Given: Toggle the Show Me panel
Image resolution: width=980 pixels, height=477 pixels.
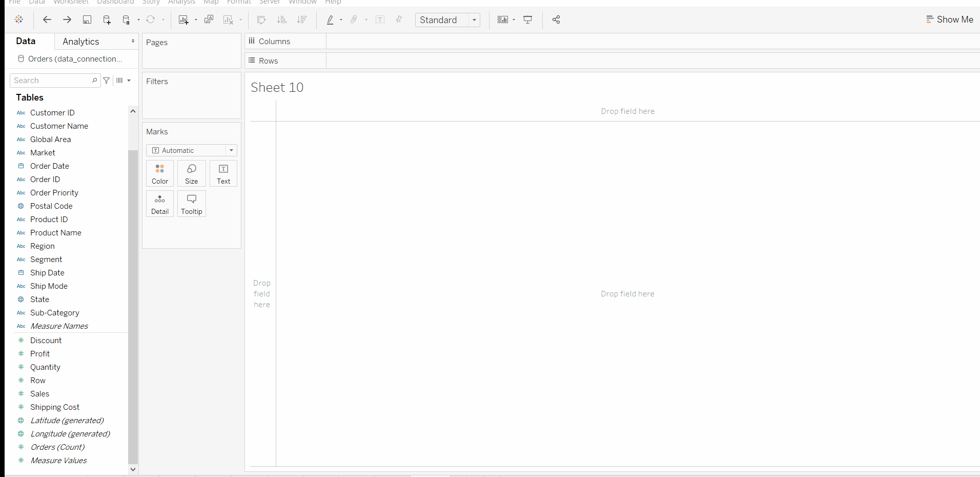Looking at the screenshot, I should [950, 19].
